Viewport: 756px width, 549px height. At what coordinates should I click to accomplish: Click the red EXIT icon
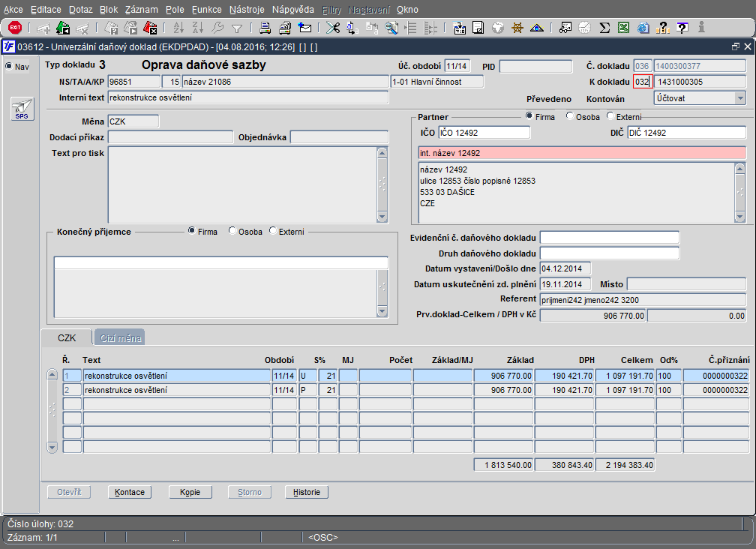(x=15, y=28)
